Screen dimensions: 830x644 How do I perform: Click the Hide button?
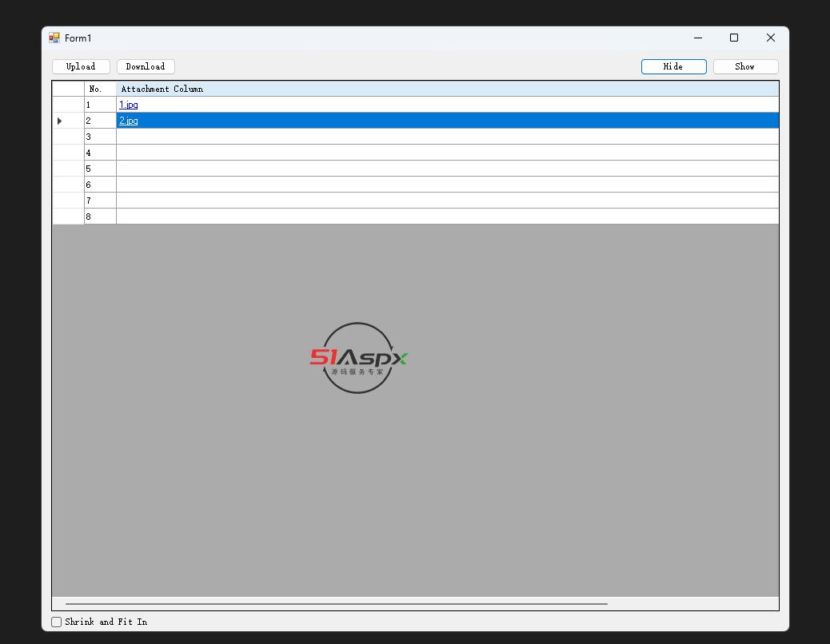click(673, 66)
